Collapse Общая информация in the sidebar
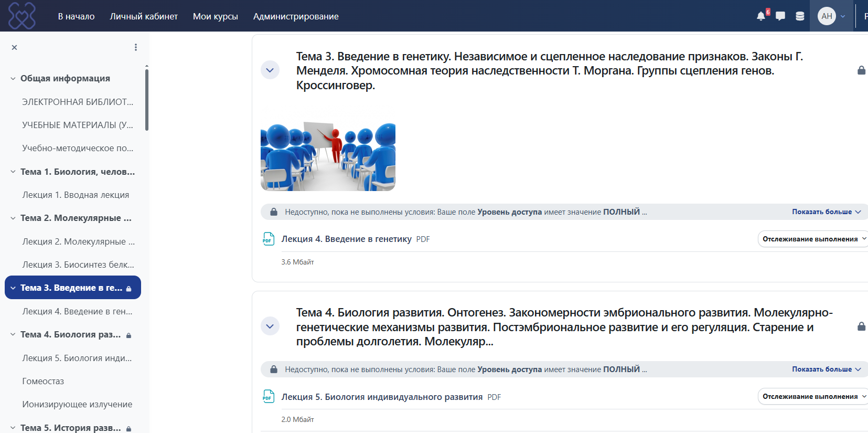The image size is (868, 433). [13, 78]
